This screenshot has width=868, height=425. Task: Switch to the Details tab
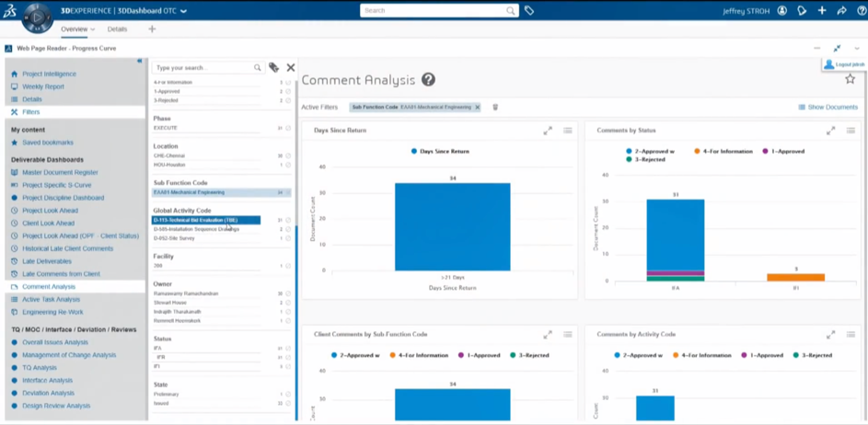click(x=117, y=29)
